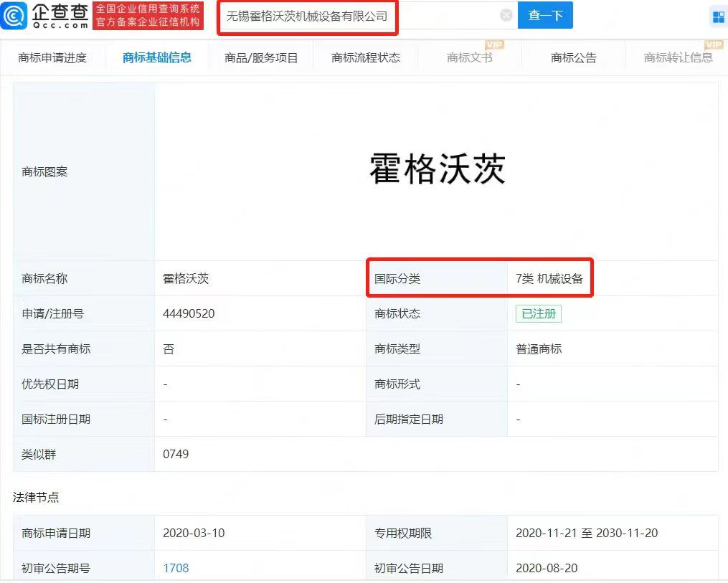728x583 pixels.
Task: Open the VIP 商标转让信息 tab
Action: click(679, 57)
